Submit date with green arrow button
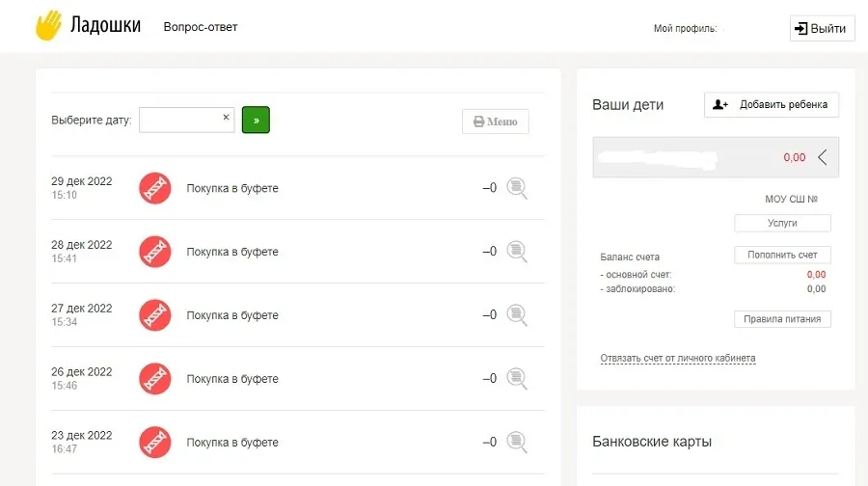This screenshot has width=868, height=486. pos(256,121)
